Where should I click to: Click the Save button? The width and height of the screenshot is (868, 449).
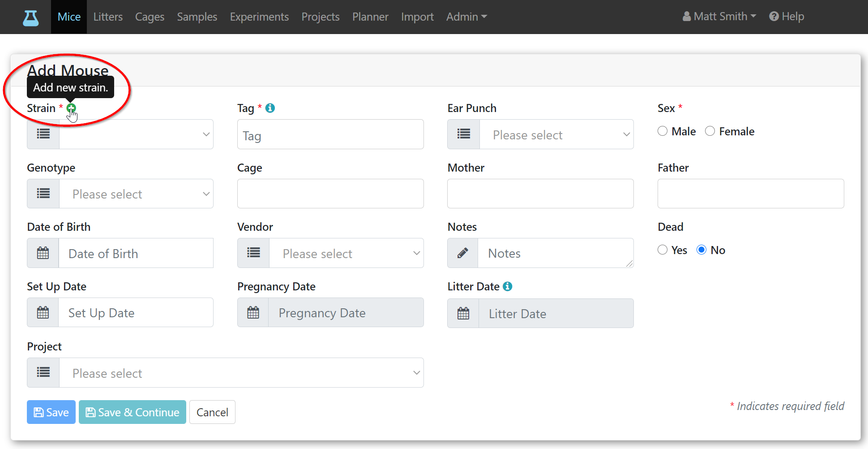pos(51,412)
